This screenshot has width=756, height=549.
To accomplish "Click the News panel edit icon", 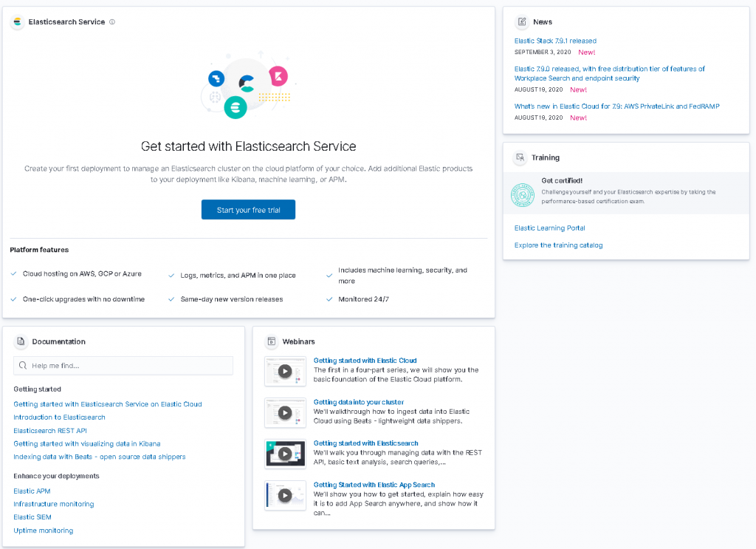I will (x=522, y=21).
